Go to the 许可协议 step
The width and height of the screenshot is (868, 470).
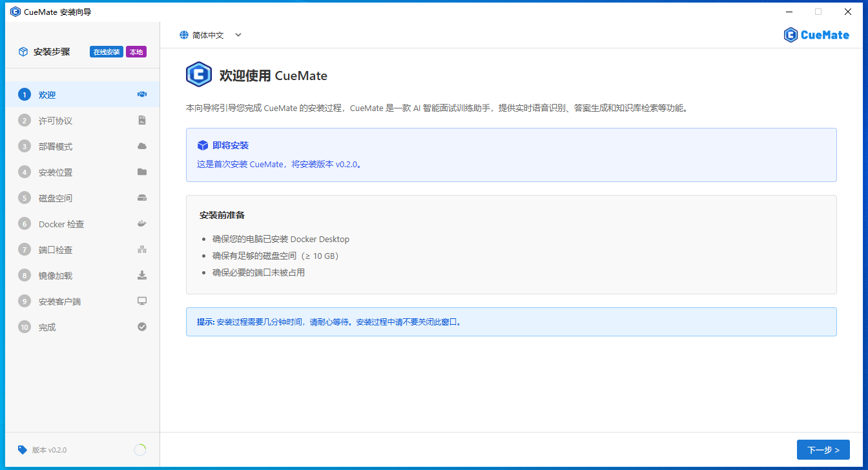(56, 121)
